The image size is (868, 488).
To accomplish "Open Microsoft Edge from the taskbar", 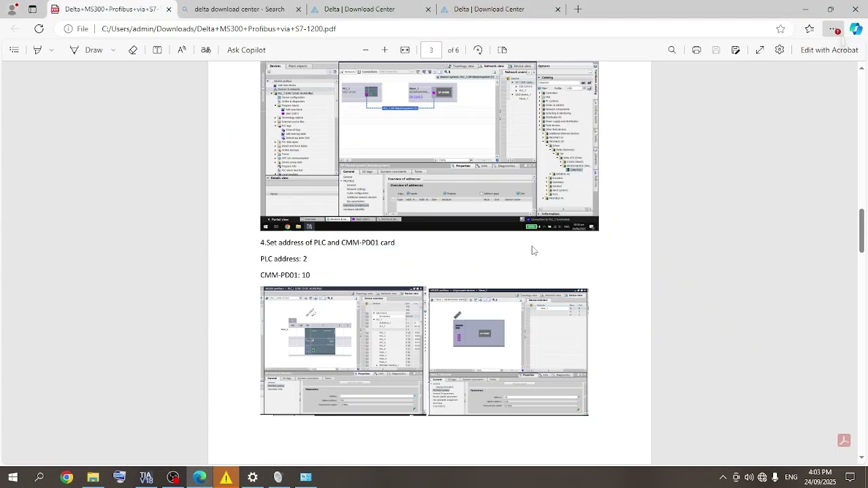I will coord(199,477).
